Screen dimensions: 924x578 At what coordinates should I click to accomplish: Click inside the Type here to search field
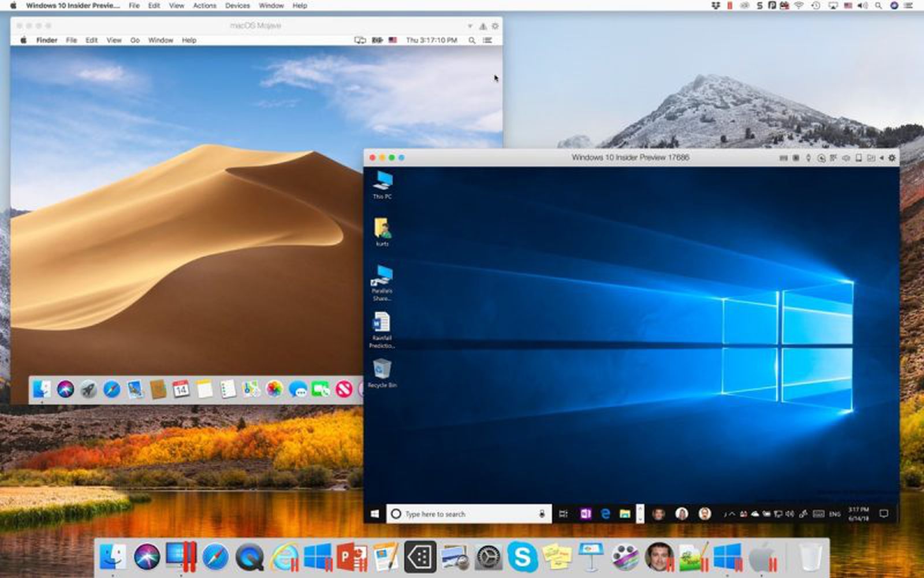[462, 513]
